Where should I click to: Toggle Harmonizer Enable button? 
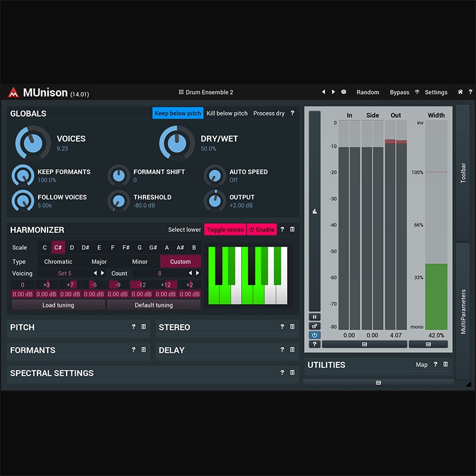[262, 230]
